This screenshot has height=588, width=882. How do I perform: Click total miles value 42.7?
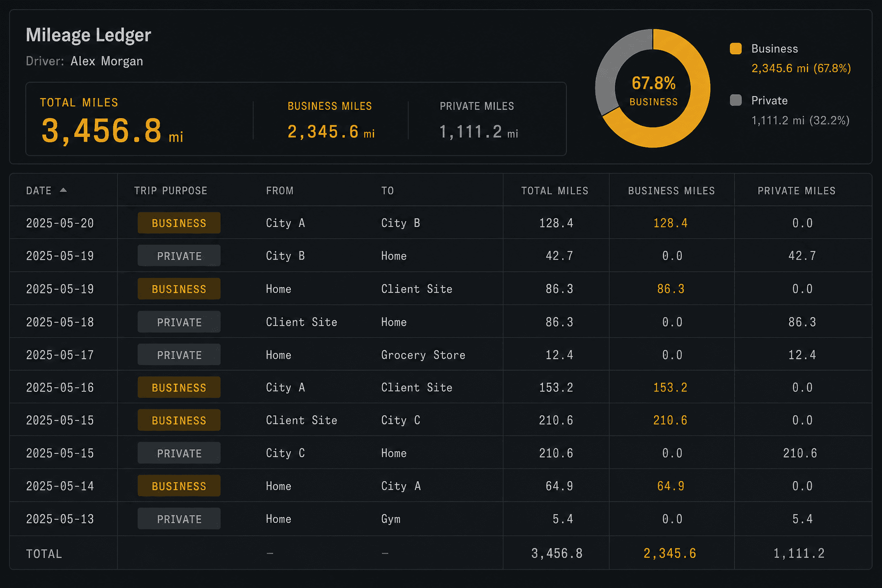559,256
